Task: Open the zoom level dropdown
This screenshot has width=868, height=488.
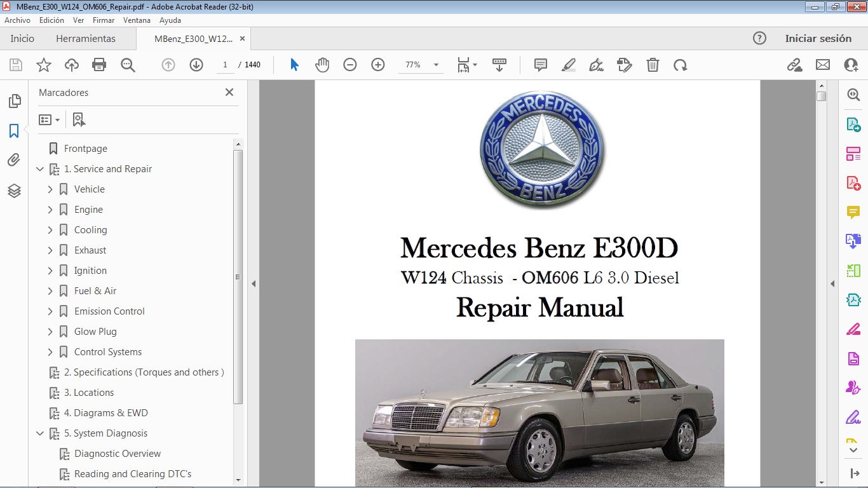Action: pyautogui.click(x=436, y=65)
